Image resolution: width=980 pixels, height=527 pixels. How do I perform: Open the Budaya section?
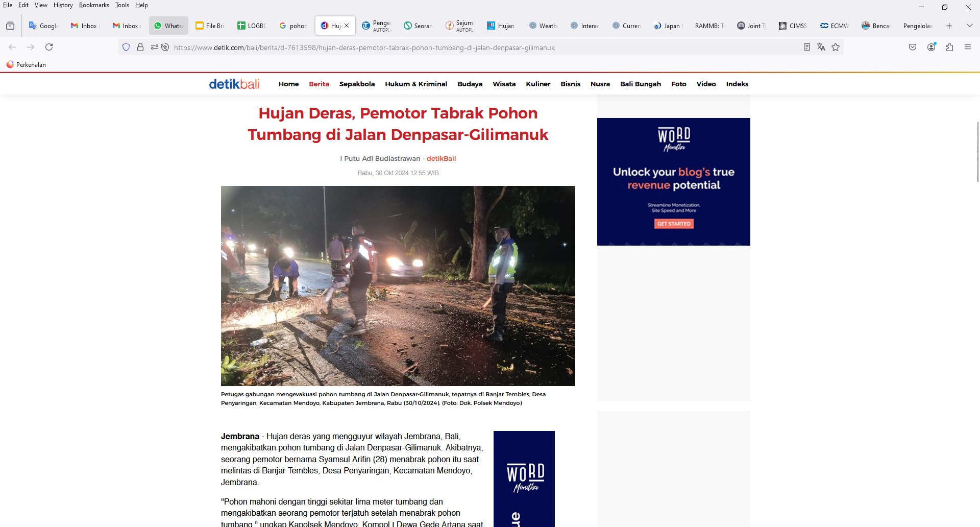[x=470, y=84]
